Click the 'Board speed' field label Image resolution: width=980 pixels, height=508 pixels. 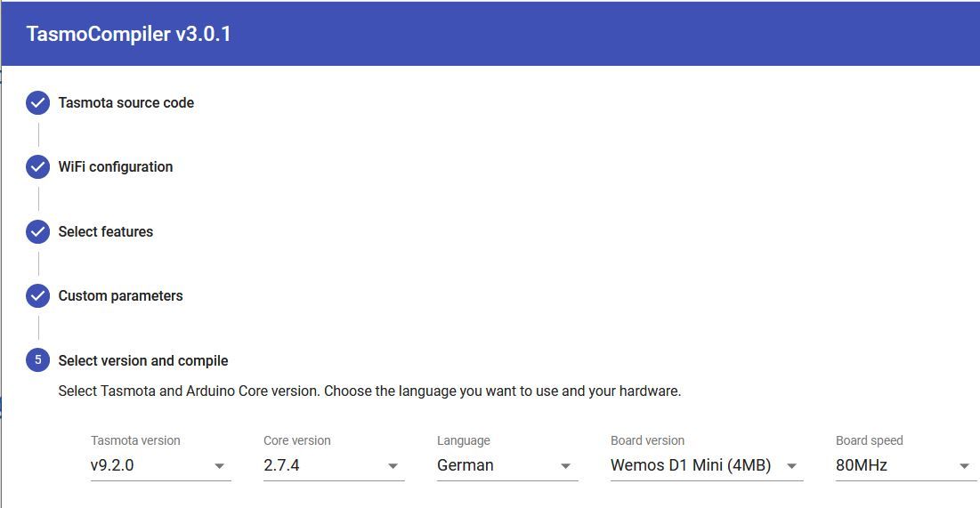[x=870, y=440]
